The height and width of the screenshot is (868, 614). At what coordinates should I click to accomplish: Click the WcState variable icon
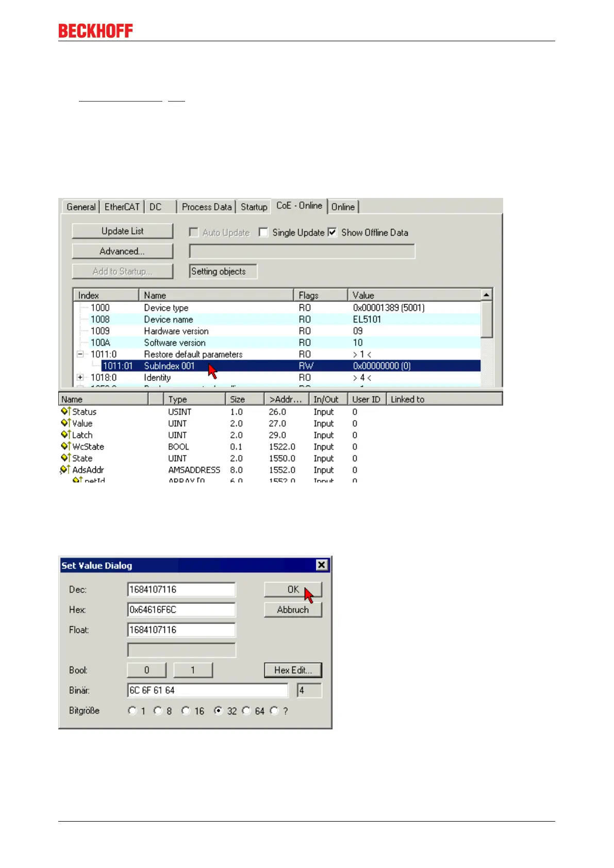tap(65, 446)
